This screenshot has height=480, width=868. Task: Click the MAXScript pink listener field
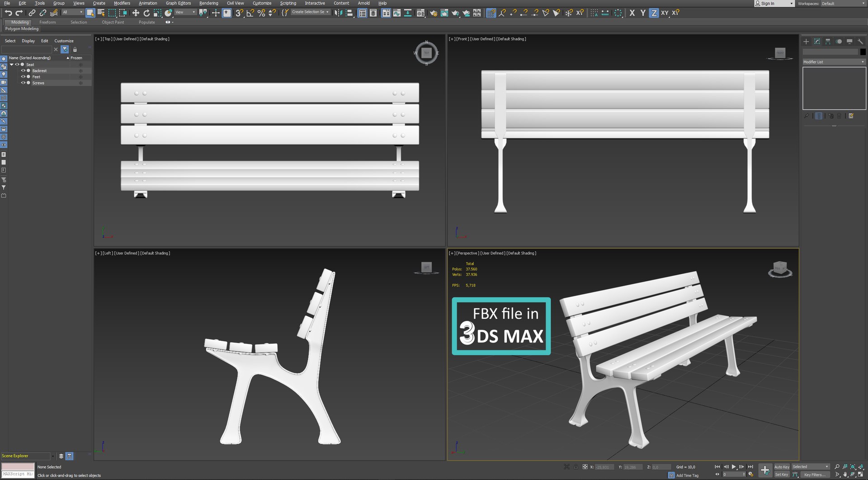[x=18, y=467]
